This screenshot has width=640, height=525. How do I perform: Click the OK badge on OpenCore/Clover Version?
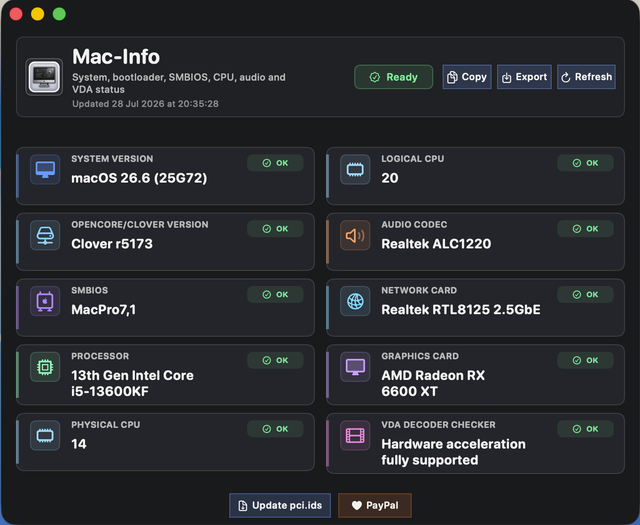(275, 229)
